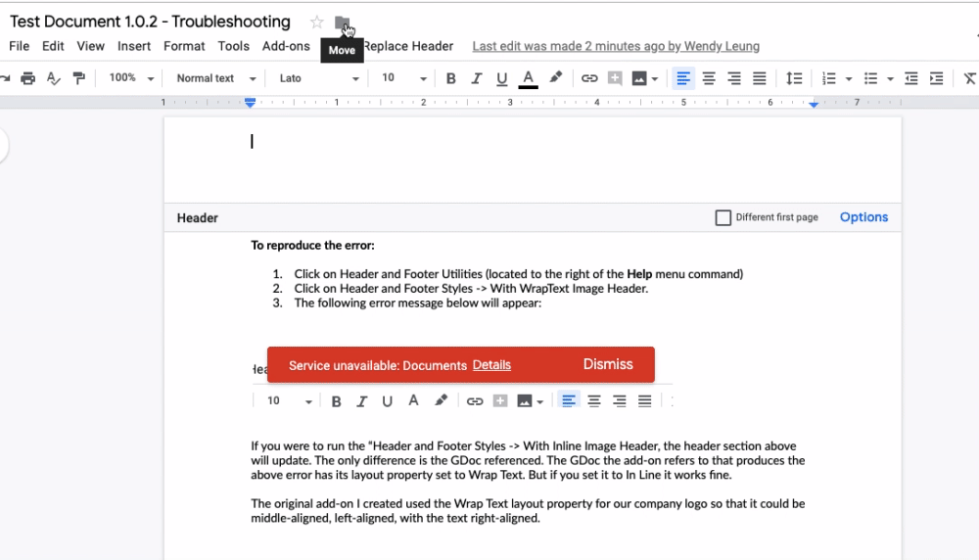
Task: Click Italic icon in the embedded toolbar image
Action: click(x=361, y=401)
